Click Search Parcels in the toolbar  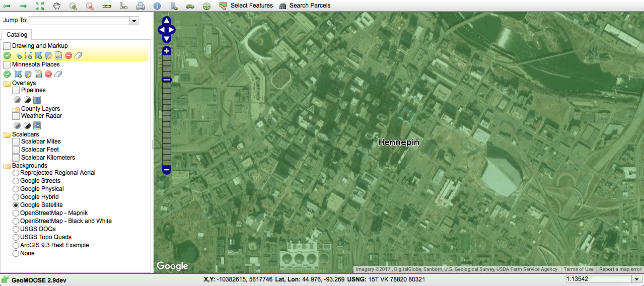click(x=305, y=6)
